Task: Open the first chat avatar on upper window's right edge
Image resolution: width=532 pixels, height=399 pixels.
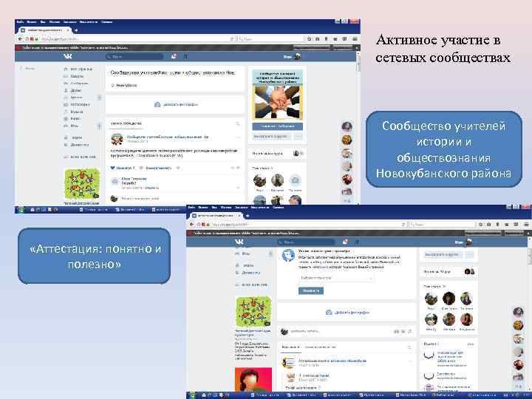Action: pyautogui.click(x=347, y=126)
